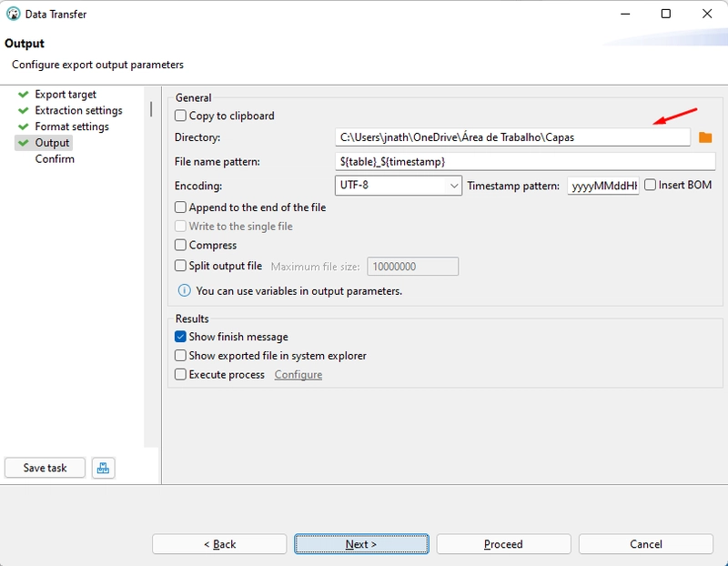Toggle the Insert BOM checkbox
728x566 pixels.
click(650, 186)
